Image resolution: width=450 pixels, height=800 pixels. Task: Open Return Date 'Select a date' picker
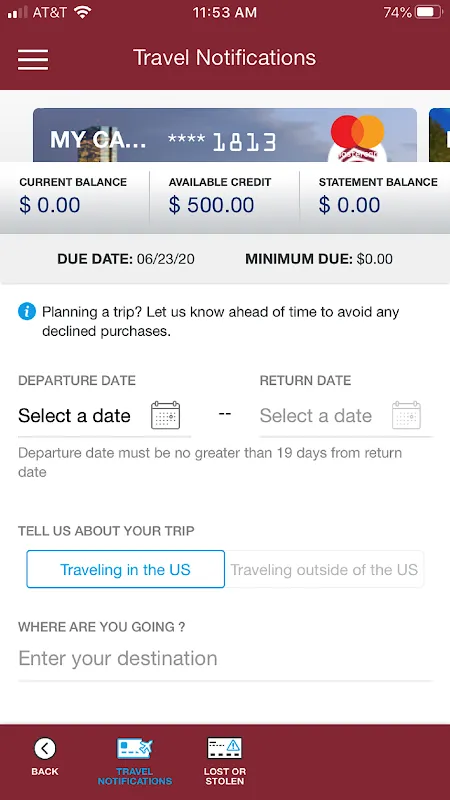pos(346,416)
